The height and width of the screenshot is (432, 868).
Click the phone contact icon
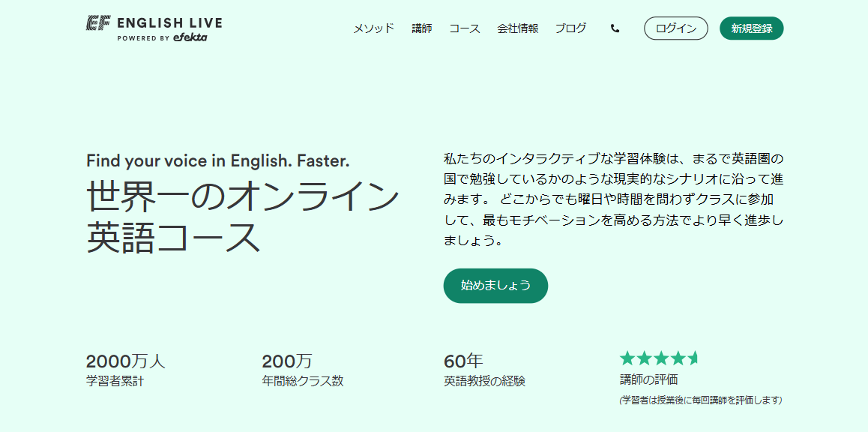click(x=615, y=28)
